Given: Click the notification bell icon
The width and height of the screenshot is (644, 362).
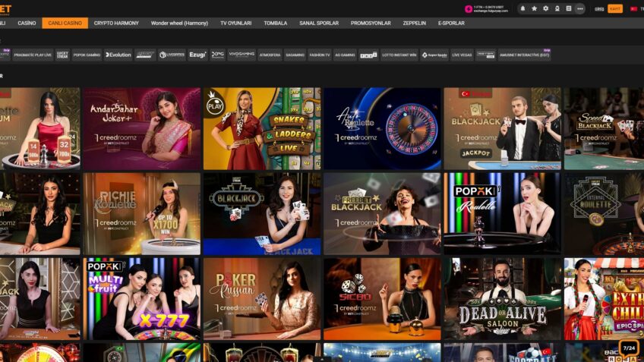Looking at the screenshot, I should point(522,8).
